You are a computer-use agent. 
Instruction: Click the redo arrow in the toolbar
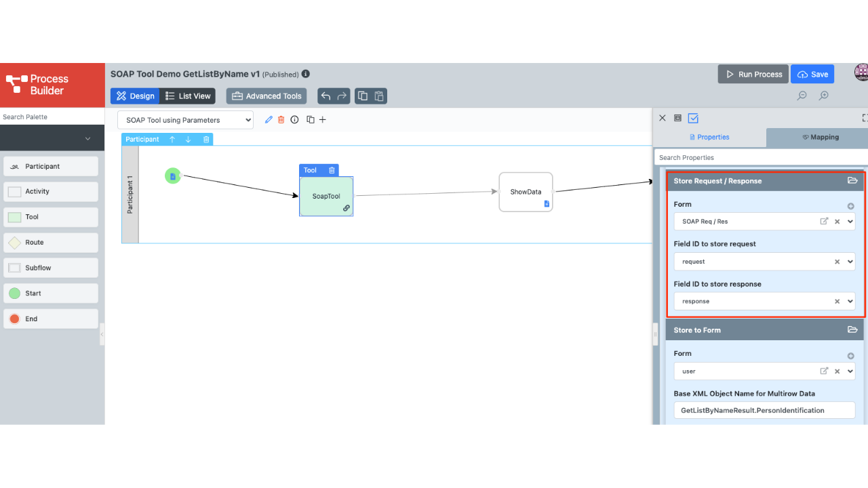coord(342,96)
